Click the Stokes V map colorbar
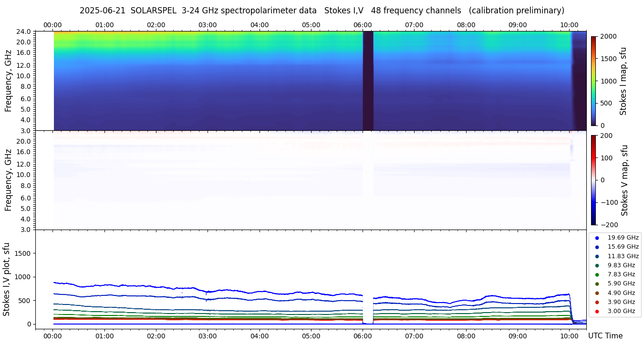 click(593, 180)
